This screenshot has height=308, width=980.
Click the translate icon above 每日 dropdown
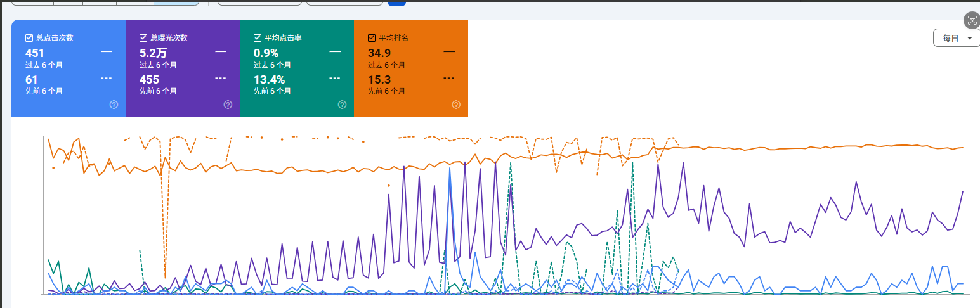click(x=972, y=20)
